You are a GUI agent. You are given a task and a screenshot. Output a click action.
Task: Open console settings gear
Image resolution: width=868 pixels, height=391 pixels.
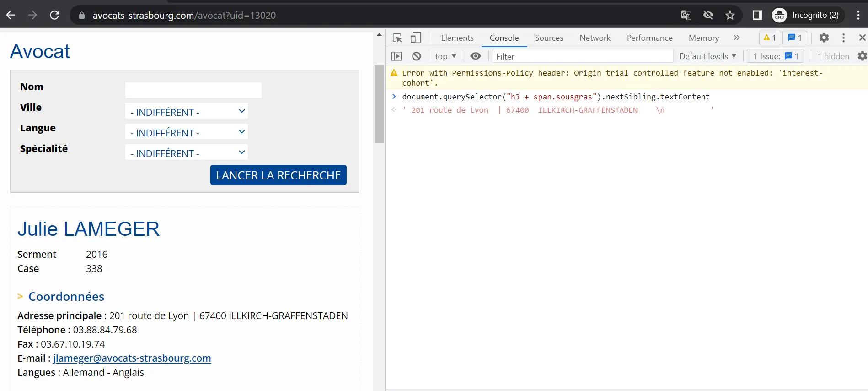tap(862, 56)
